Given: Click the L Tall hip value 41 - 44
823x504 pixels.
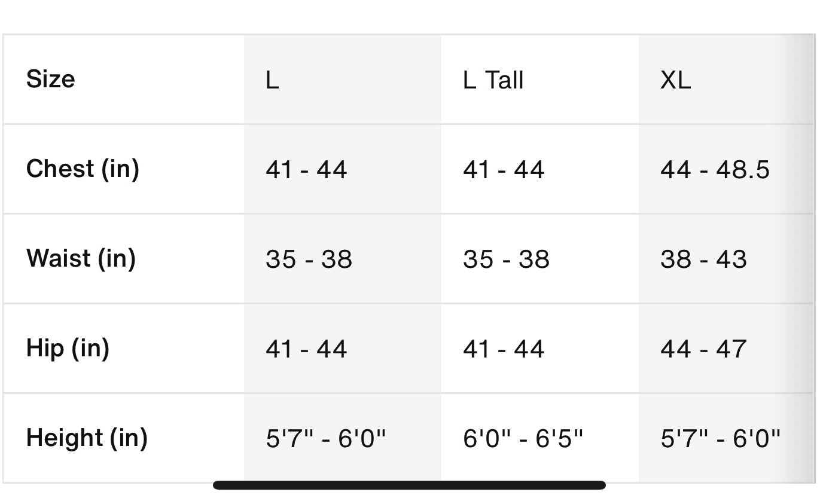Looking at the screenshot, I should pos(504,349).
